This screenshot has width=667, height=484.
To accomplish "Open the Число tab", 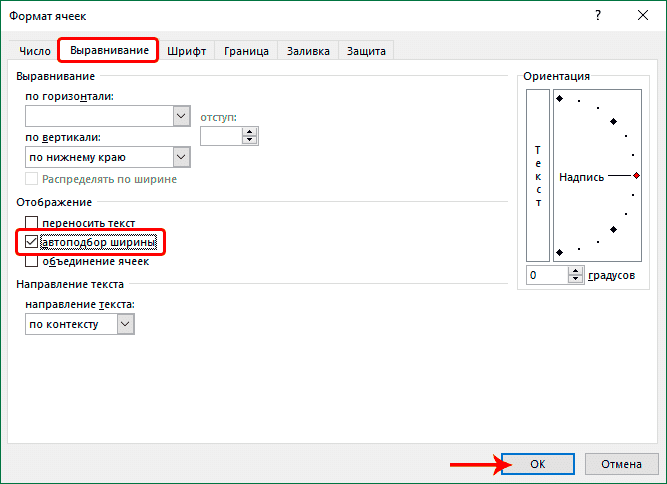I will (x=37, y=51).
